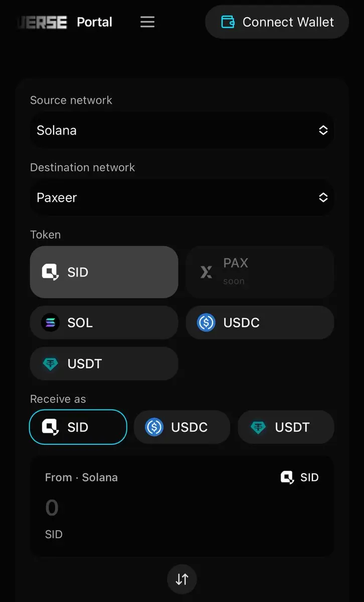Click the swap direction arrows icon

pos(182,579)
